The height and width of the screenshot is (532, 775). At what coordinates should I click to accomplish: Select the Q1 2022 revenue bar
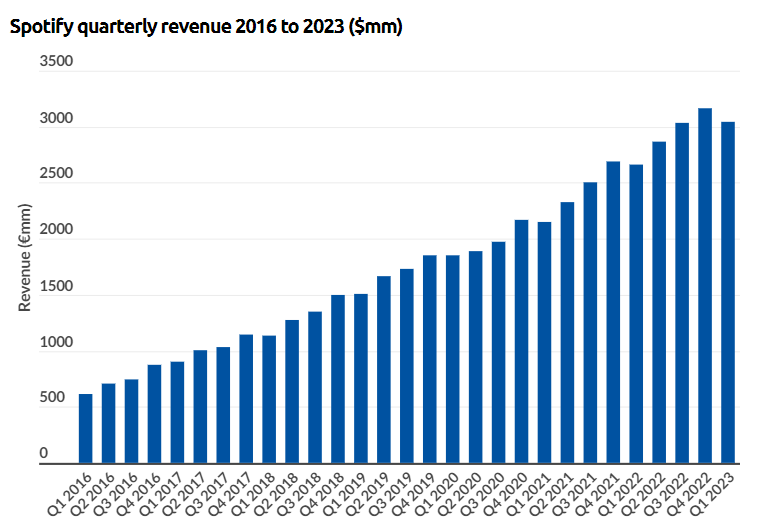click(636, 314)
